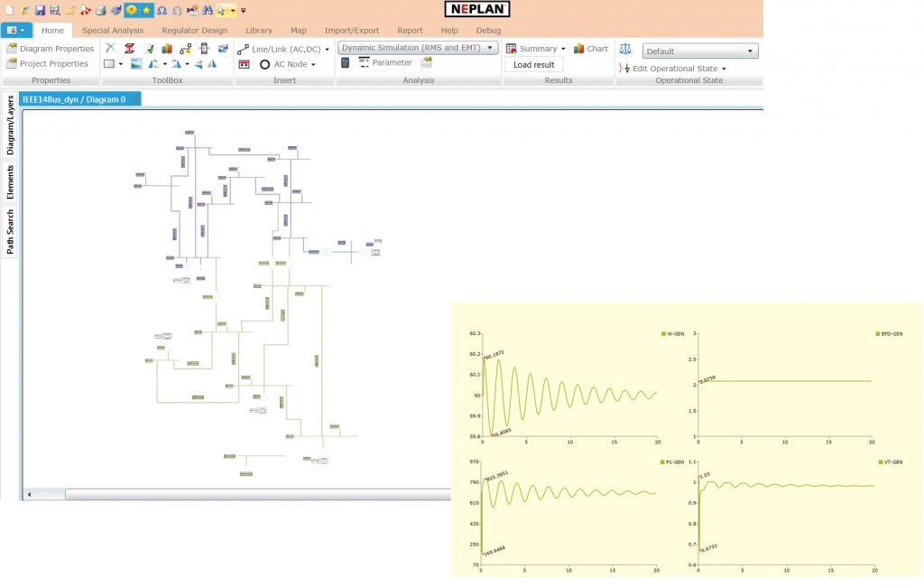The width and height of the screenshot is (924, 587).
Task: Open the Summary results dropdown
Action: (536, 49)
